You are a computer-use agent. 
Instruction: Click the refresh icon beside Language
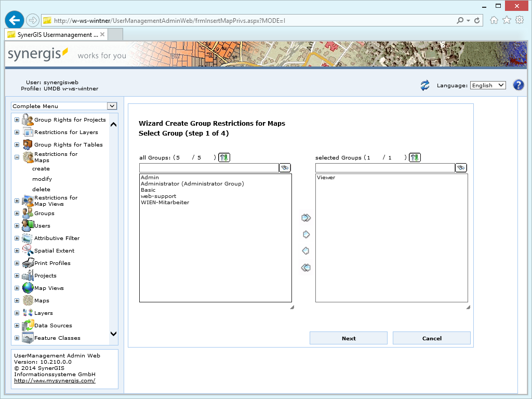424,85
